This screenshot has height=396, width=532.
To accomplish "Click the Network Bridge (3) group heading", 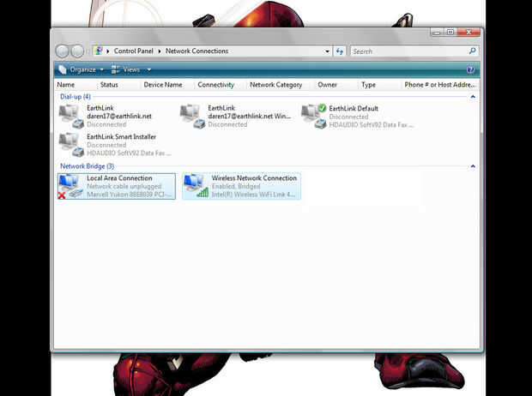I will coord(88,166).
